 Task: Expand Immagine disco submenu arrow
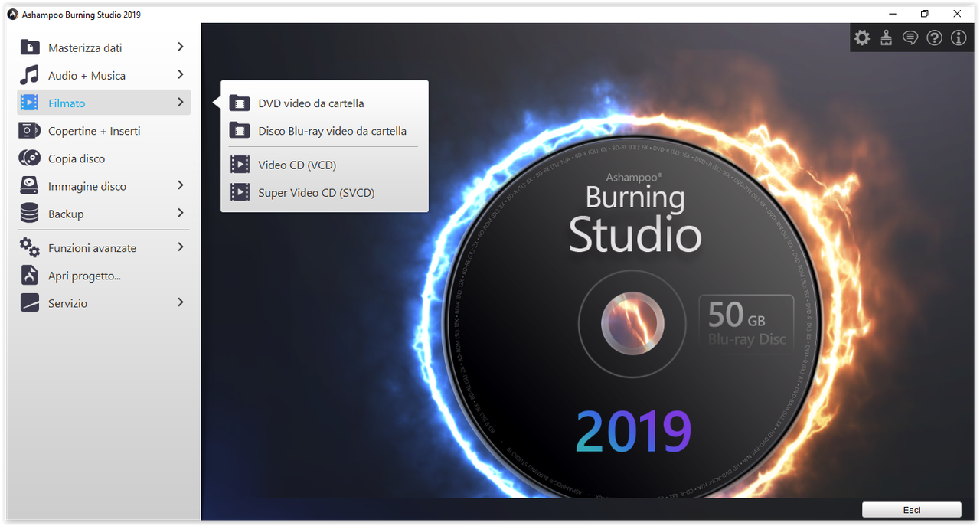181,185
